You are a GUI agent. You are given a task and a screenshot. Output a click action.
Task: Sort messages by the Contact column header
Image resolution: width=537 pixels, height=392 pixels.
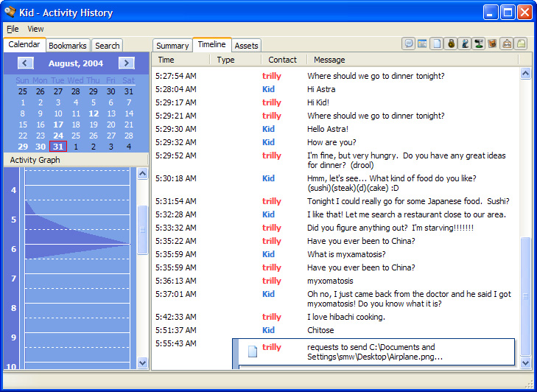[x=283, y=60]
